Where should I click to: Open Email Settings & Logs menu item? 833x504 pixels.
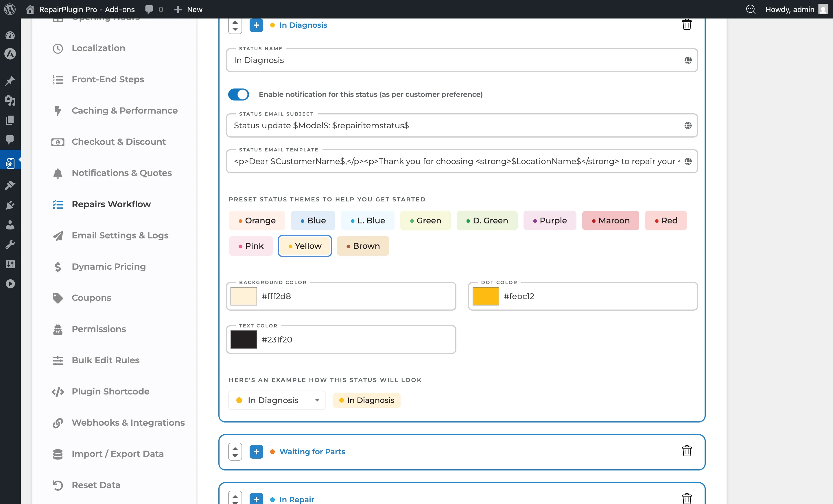tap(120, 236)
